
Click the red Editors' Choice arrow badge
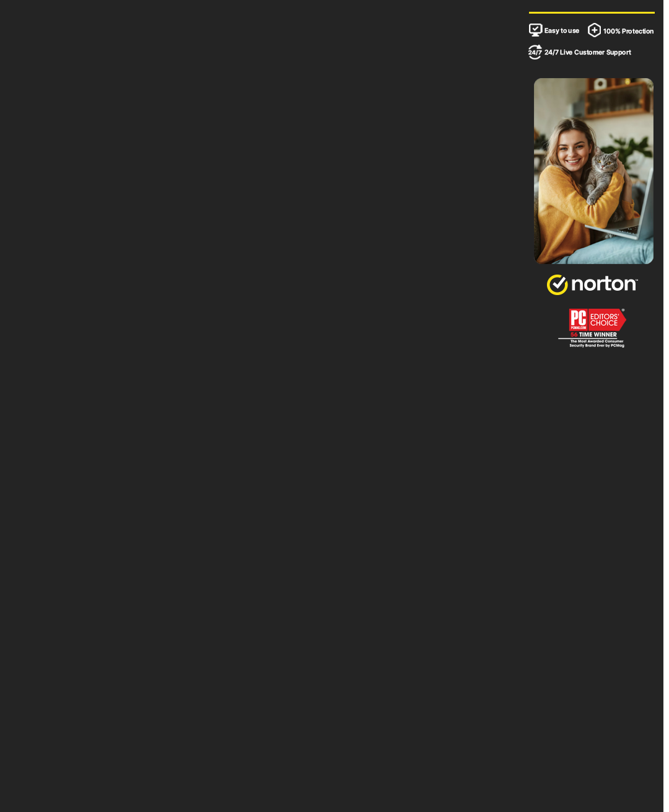(x=606, y=319)
